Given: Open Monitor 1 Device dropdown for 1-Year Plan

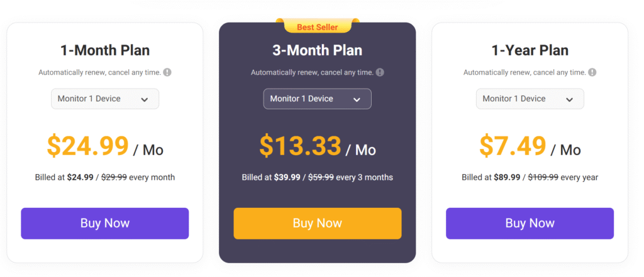Looking at the screenshot, I should pyautogui.click(x=530, y=99).
